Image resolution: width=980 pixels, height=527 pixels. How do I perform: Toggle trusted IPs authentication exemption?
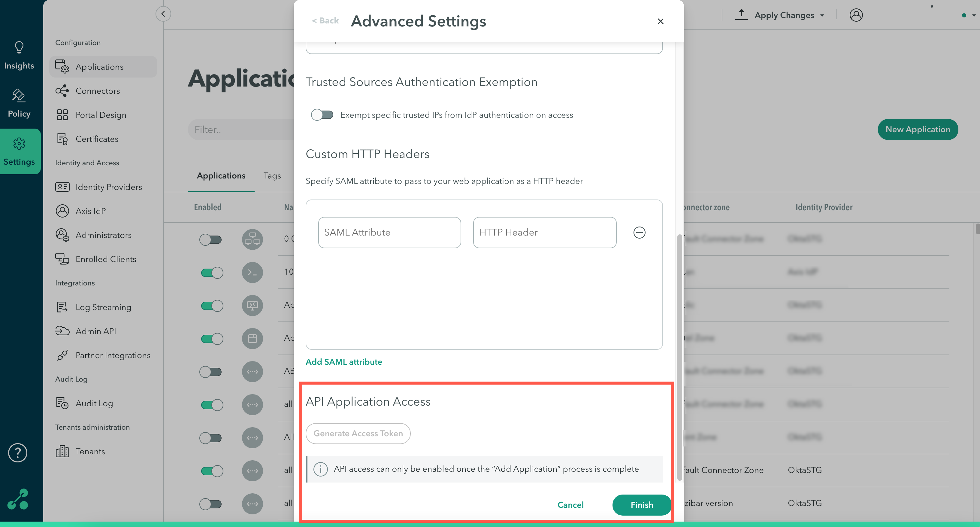322,114
